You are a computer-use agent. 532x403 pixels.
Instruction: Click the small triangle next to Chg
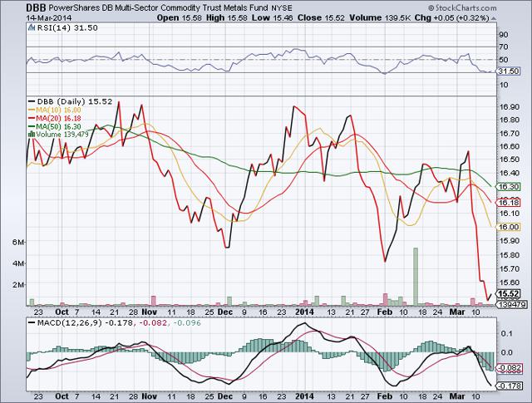tap(493, 18)
